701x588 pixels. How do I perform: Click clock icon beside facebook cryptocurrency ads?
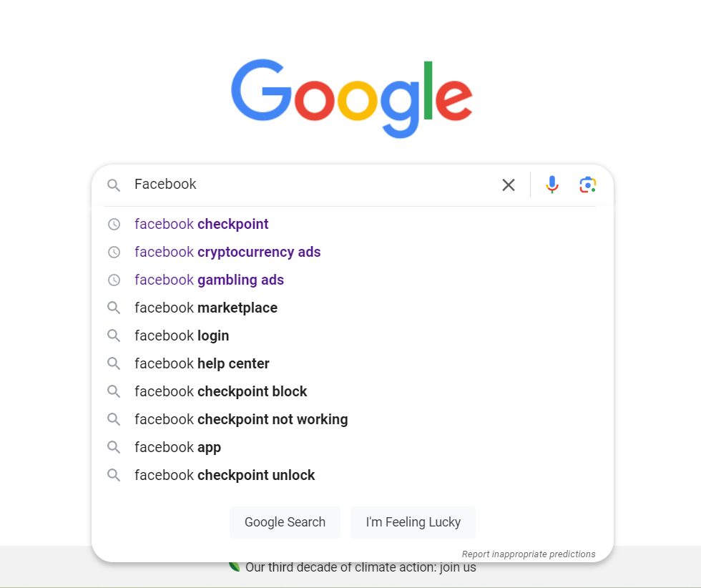(114, 253)
